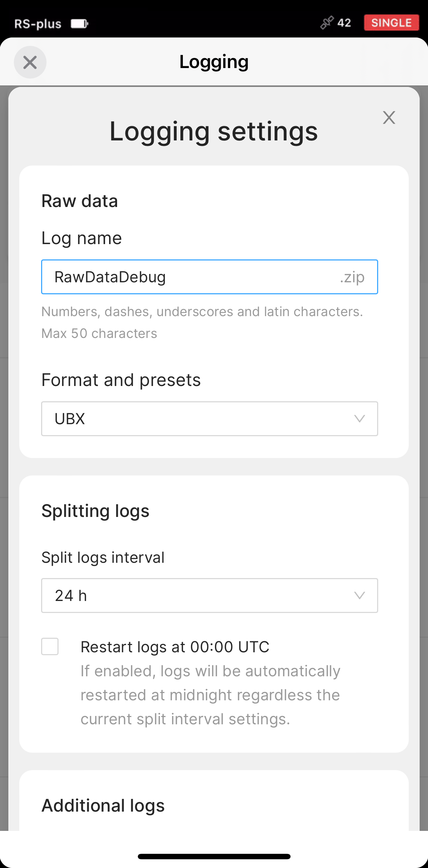Tap the RS-plus receiver name
The width and height of the screenshot is (428, 868).
point(38,24)
